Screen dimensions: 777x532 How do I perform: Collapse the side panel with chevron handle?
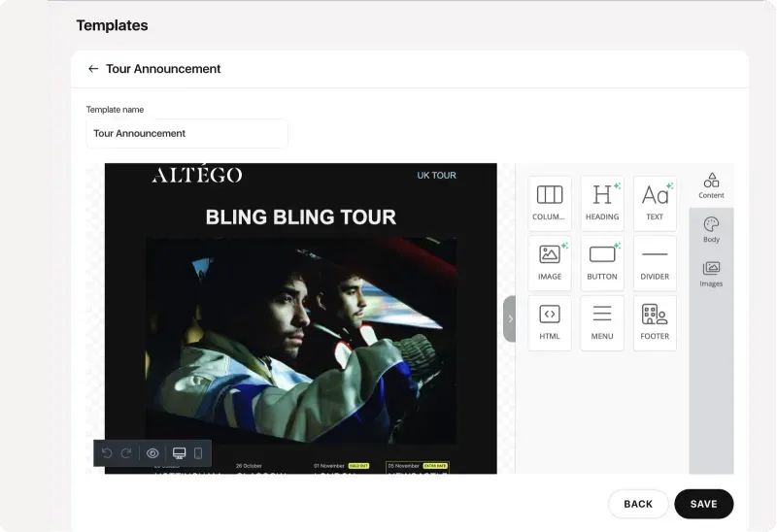pos(510,319)
